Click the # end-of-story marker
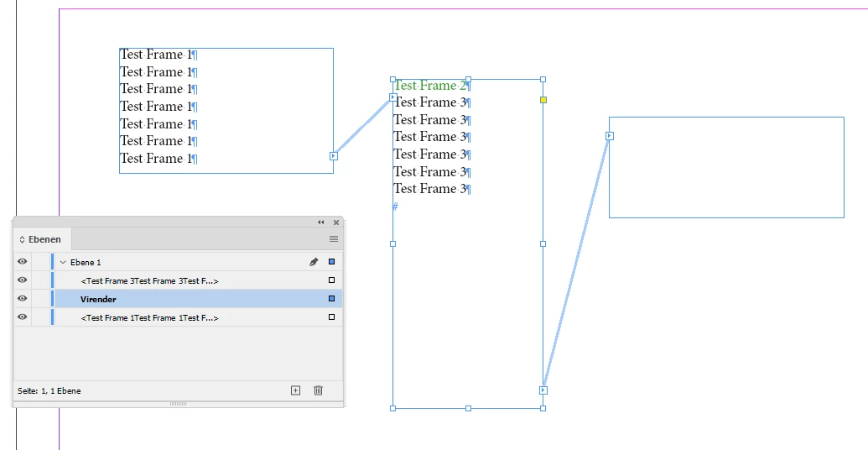The height and width of the screenshot is (450, 868). [395, 207]
